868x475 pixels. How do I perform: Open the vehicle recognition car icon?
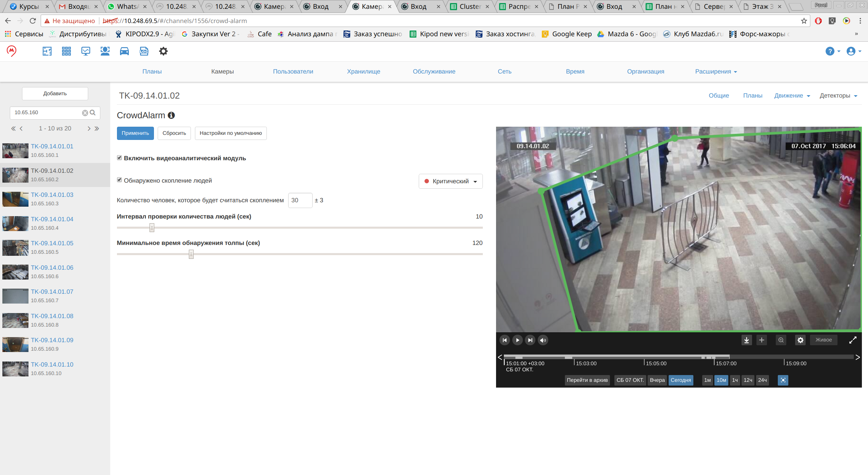coord(124,51)
